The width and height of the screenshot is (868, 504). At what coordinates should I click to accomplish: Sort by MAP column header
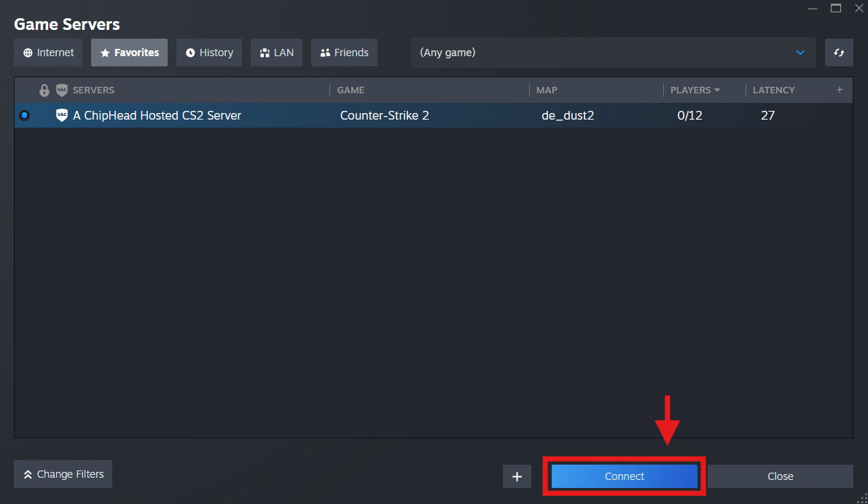pyautogui.click(x=547, y=90)
